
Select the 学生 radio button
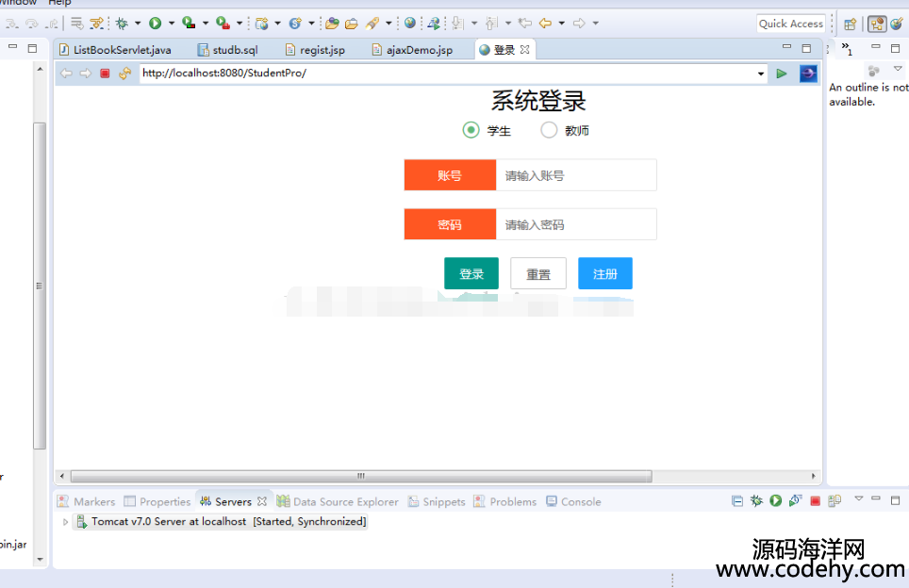click(471, 130)
